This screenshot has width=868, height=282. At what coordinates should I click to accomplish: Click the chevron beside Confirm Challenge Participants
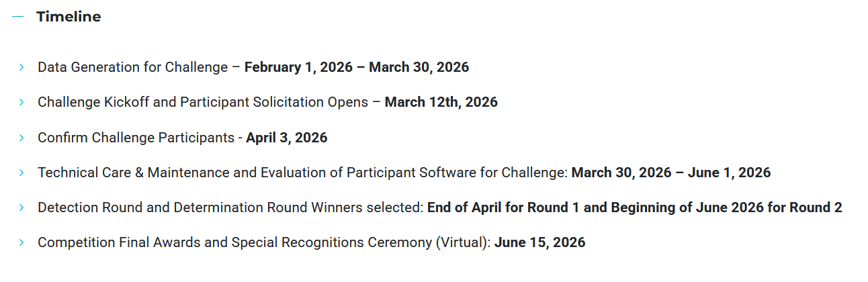tap(21, 138)
